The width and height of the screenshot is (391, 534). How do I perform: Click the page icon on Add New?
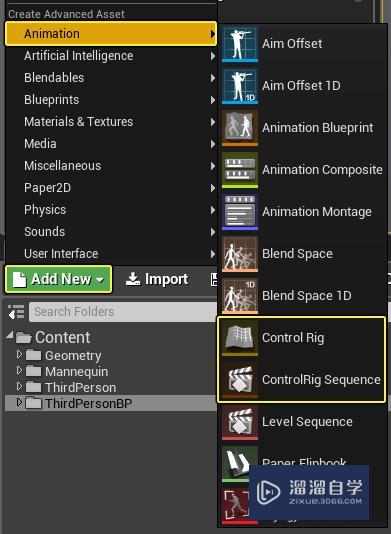pyautogui.click(x=19, y=279)
